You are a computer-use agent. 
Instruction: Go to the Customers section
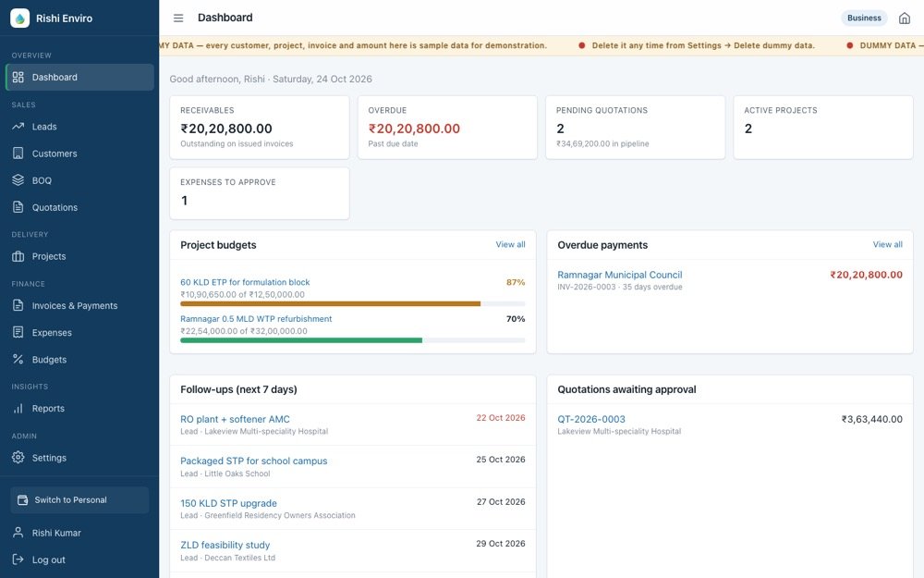[x=79, y=154]
